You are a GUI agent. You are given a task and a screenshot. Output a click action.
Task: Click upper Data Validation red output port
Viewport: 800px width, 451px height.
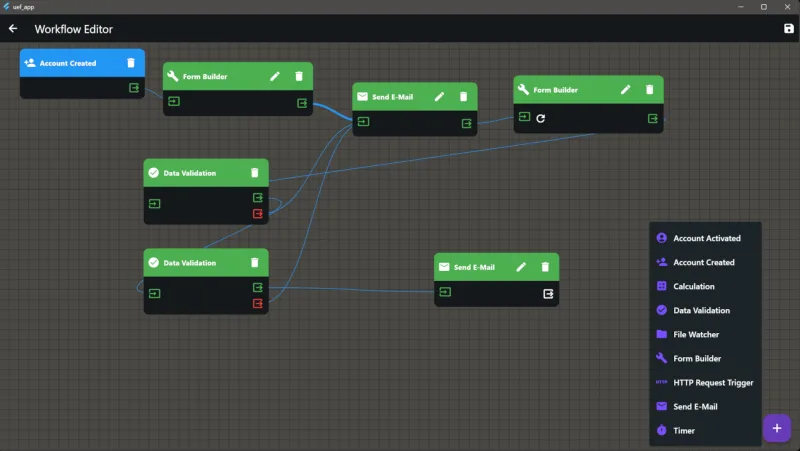coord(258,213)
